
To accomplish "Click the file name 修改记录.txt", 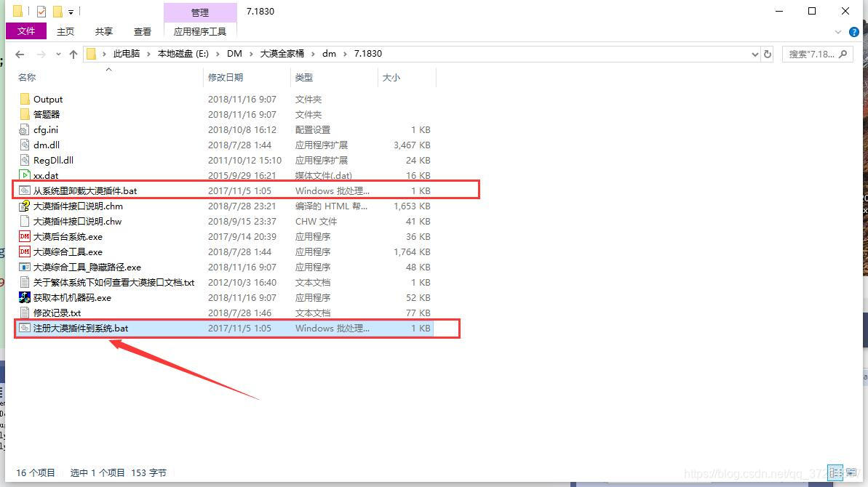I will pos(57,313).
